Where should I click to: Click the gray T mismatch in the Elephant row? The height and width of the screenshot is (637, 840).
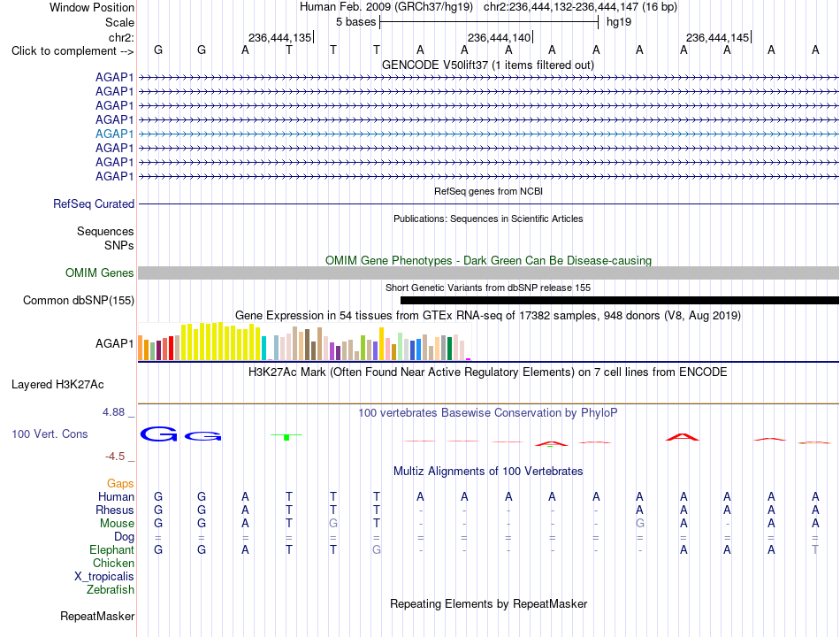[815, 550]
